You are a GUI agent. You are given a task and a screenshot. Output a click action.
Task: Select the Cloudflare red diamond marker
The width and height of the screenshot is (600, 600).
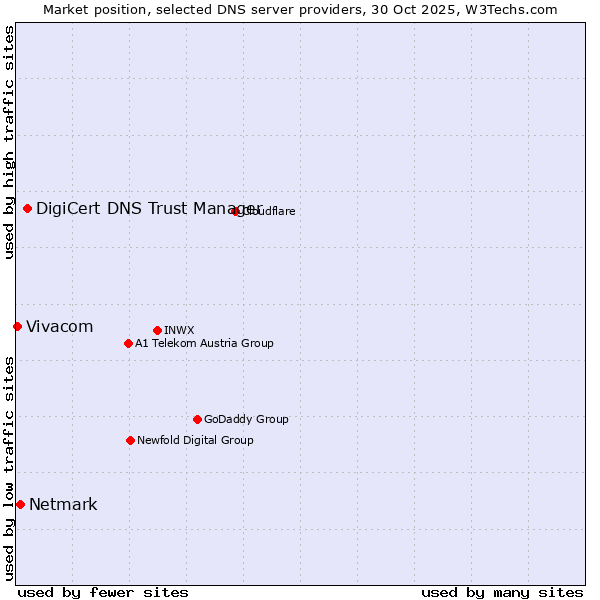(x=236, y=211)
